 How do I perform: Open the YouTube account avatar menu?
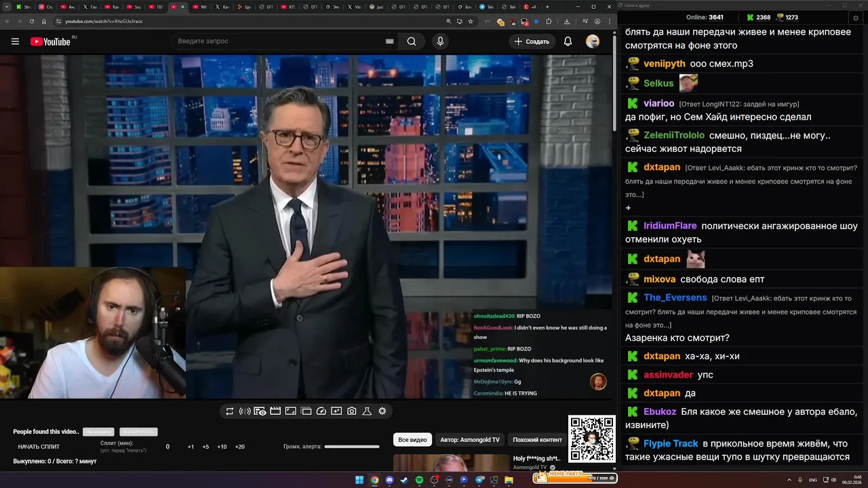pos(593,41)
